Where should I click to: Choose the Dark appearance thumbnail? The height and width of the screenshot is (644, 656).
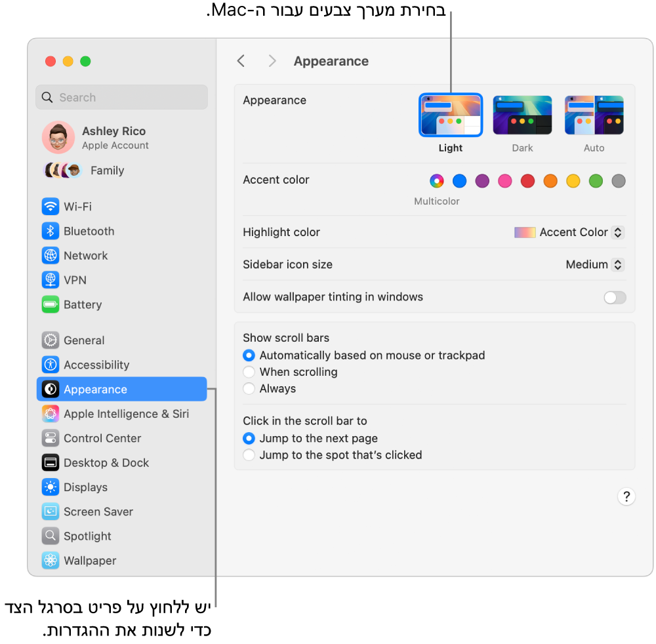coord(522,115)
